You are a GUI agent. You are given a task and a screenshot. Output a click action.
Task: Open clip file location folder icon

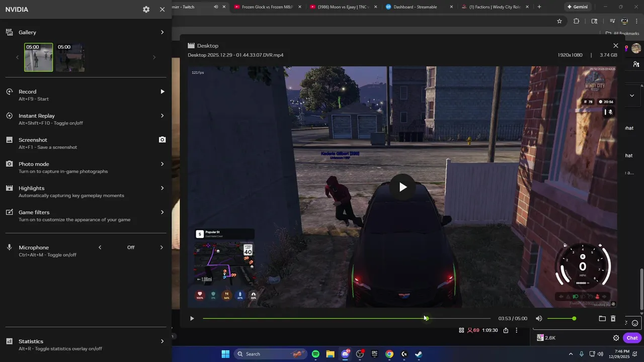(602, 318)
